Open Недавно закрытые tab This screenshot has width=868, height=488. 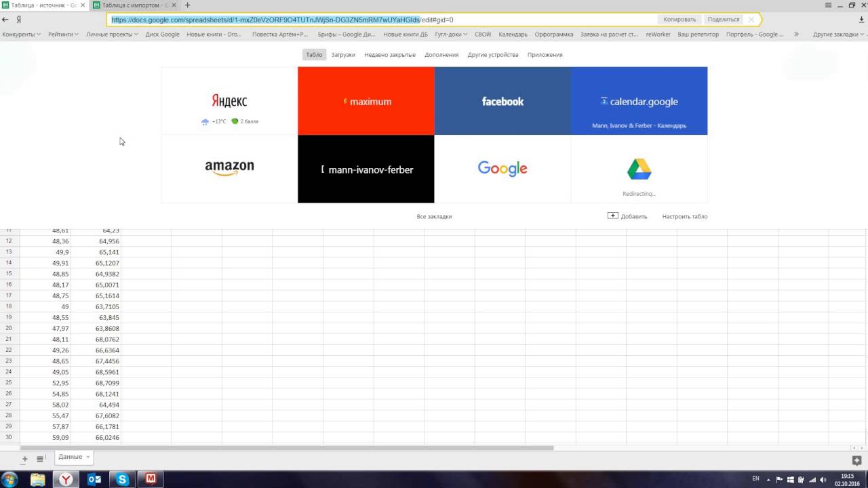point(390,55)
